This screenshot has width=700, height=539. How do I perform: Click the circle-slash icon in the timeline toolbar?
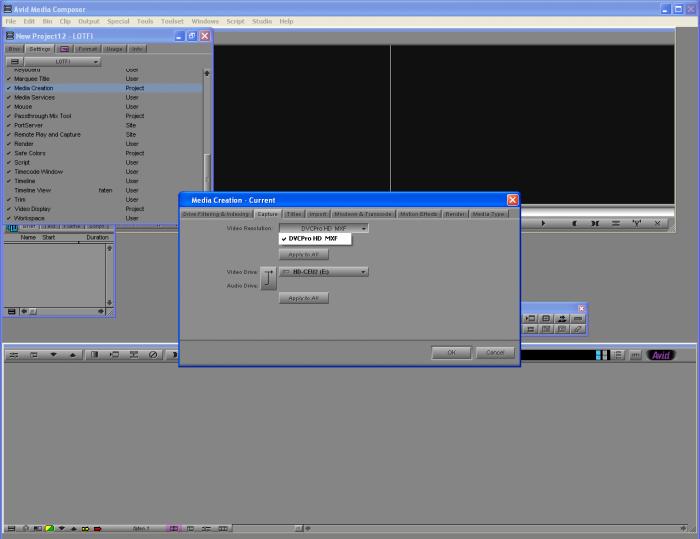click(x=153, y=355)
